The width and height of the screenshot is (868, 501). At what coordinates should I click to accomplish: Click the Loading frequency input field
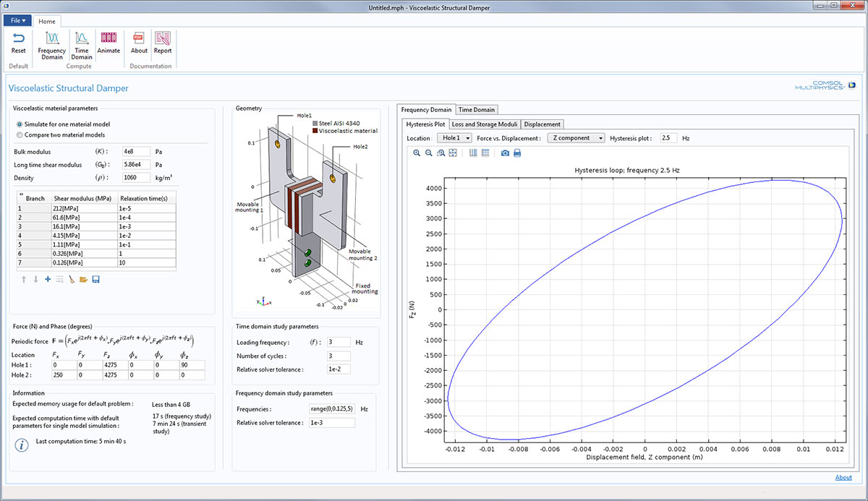[x=338, y=342]
